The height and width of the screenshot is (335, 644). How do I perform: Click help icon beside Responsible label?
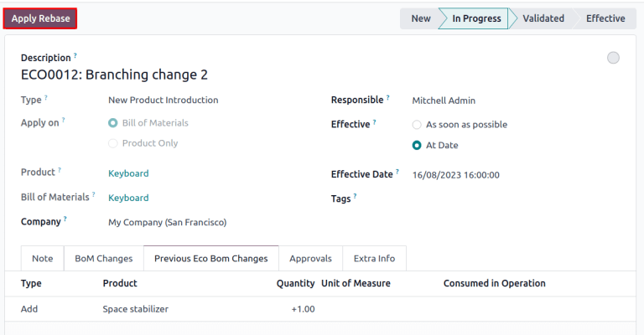coord(388,98)
